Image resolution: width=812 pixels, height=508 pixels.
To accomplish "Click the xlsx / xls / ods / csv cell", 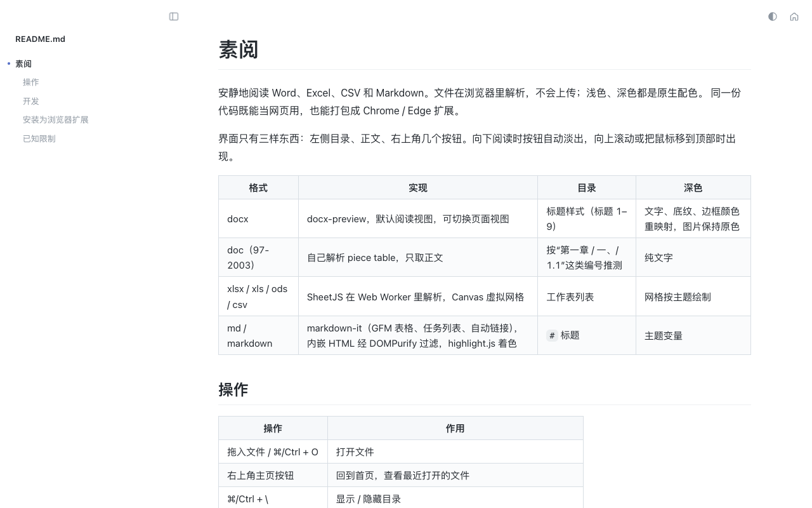I will (258, 297).
